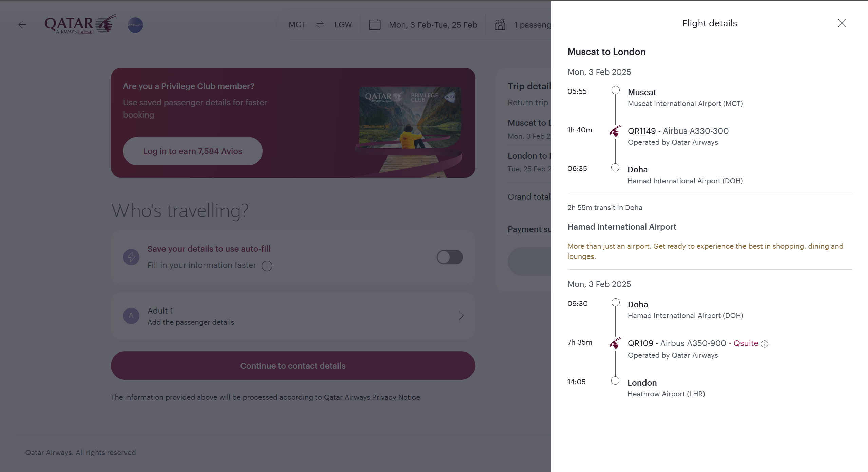The image size is (868, 472).
Task: Click the oneworld alliance badge
Action: point(135,25)
